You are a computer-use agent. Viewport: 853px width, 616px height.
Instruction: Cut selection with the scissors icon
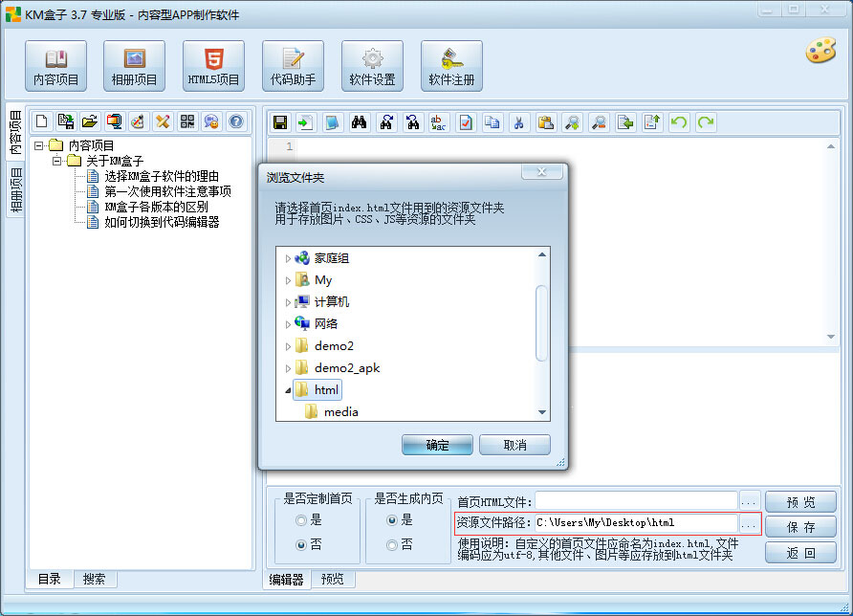[x=519, y=122]
